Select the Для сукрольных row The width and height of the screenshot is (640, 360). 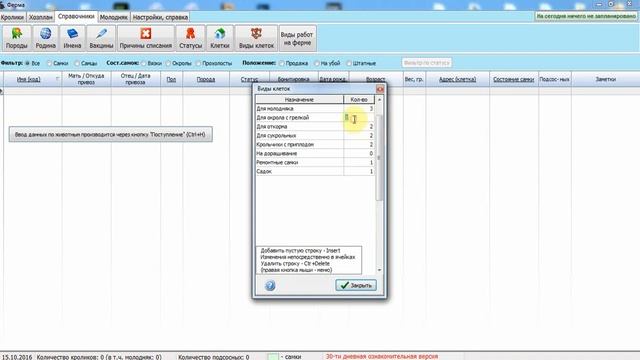[x=315, y=136]
